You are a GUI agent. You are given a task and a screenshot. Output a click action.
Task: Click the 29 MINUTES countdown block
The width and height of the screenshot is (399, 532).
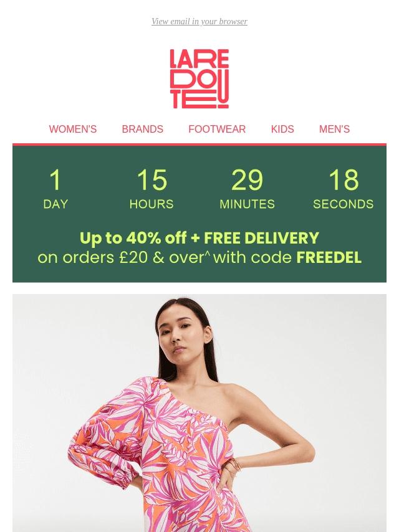[x=247, y=189]
